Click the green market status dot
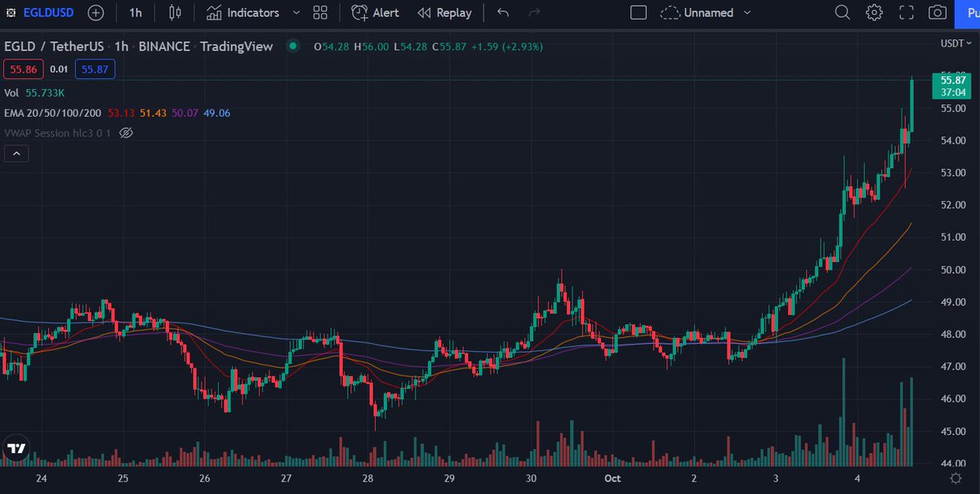 click(292, 47)
